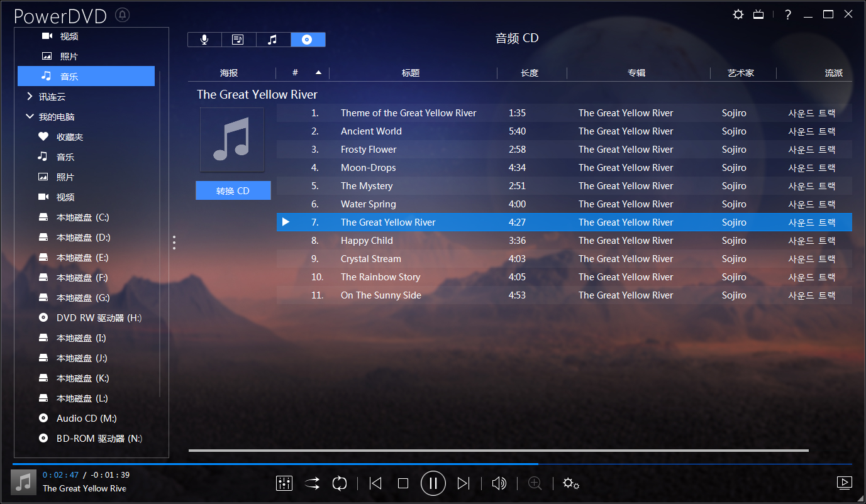Skip to previous track

point(375,483)
